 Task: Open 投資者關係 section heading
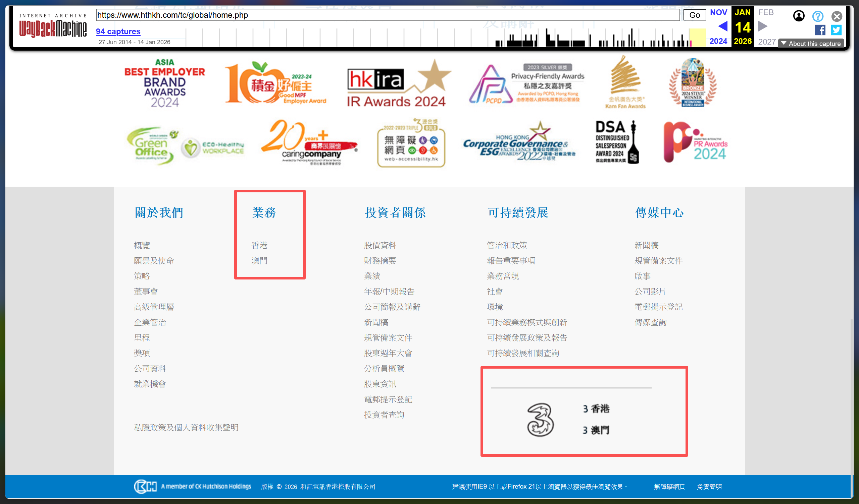pyautogui.click(x=395, y=212)
